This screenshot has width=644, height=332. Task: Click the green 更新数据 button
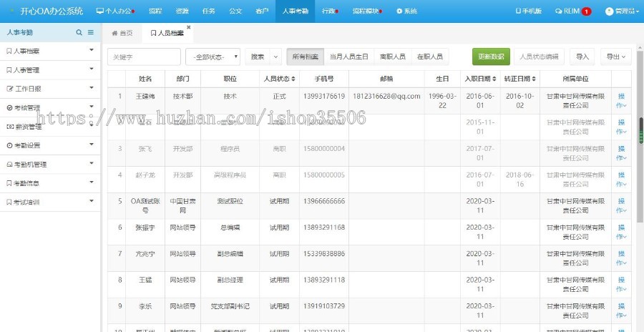(x=491, y=57)
